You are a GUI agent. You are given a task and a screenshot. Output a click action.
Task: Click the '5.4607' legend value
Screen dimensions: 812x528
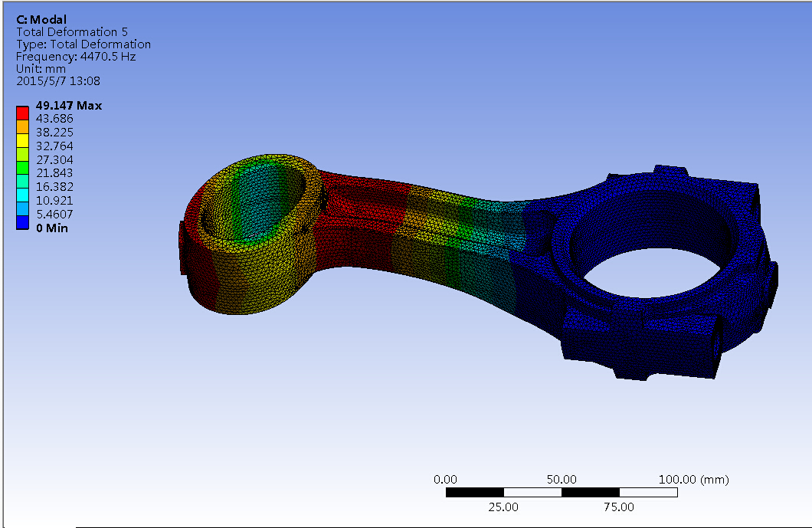(54, 215)
